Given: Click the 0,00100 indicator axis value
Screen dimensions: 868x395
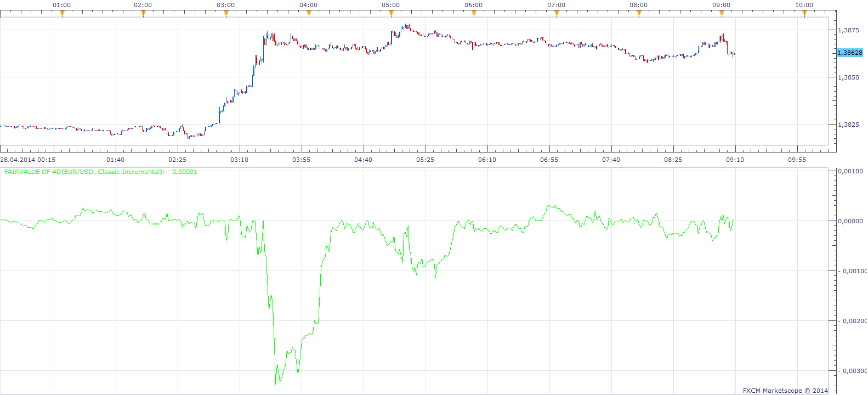Looking at the screenshot, I should pos(850,171).
